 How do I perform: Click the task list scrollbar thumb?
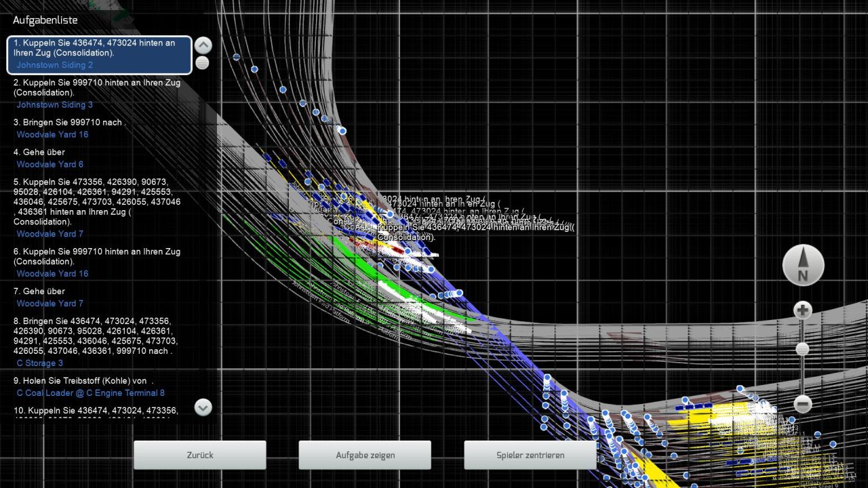(x=202, y=63)
